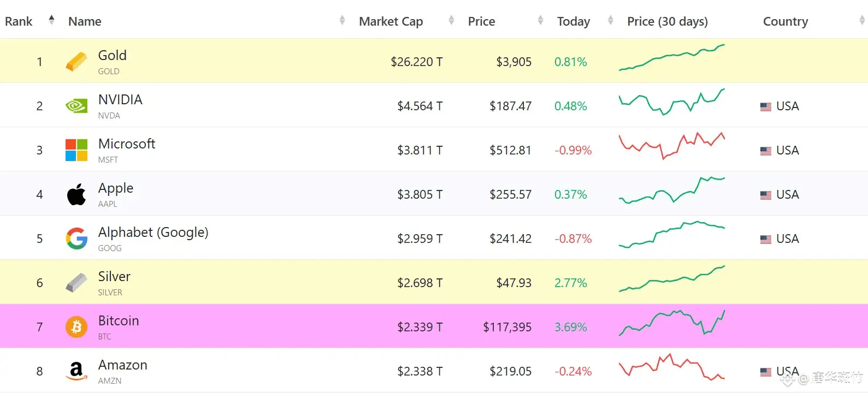Click Microsoft's 30-day price chart
Screen dimensions: 868x393
(671, 146)
